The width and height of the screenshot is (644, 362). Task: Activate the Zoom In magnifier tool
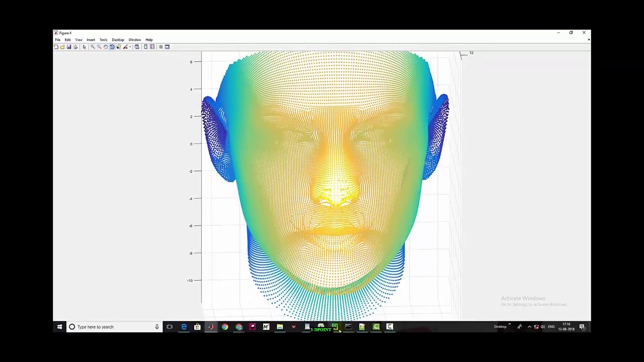93,47
